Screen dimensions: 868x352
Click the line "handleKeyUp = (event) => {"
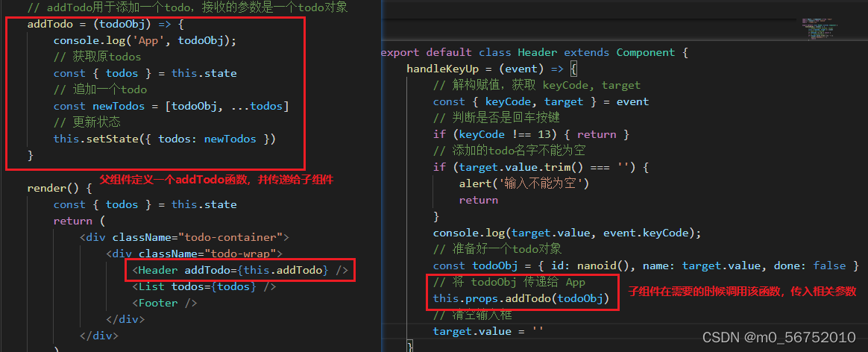492,69
